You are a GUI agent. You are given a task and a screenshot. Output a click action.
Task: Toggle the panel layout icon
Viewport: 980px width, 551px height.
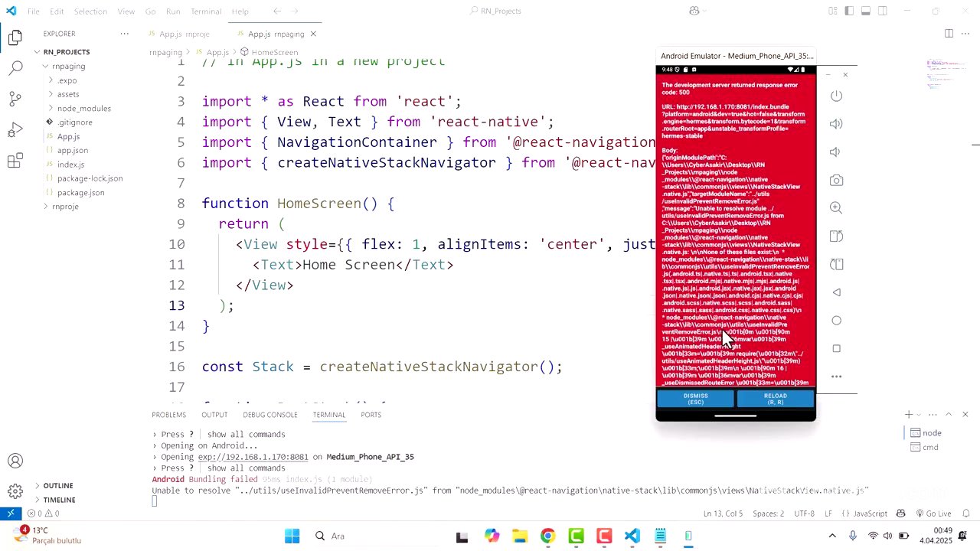[866, 11]
